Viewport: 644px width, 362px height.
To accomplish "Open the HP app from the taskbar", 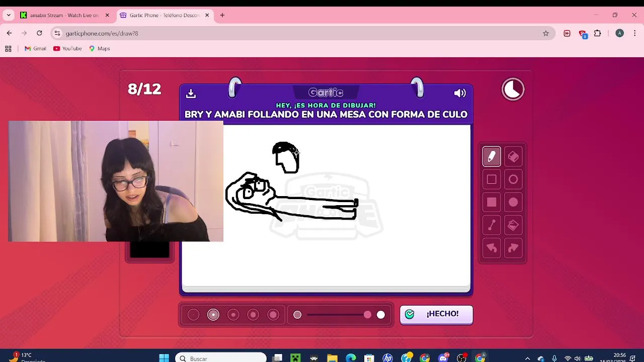I will pos(387,358).
